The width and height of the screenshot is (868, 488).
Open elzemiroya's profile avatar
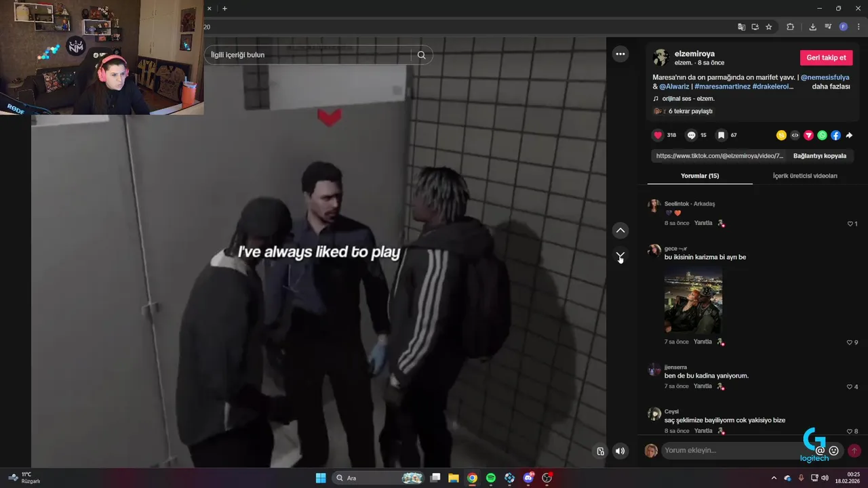[x=660, y=58]
